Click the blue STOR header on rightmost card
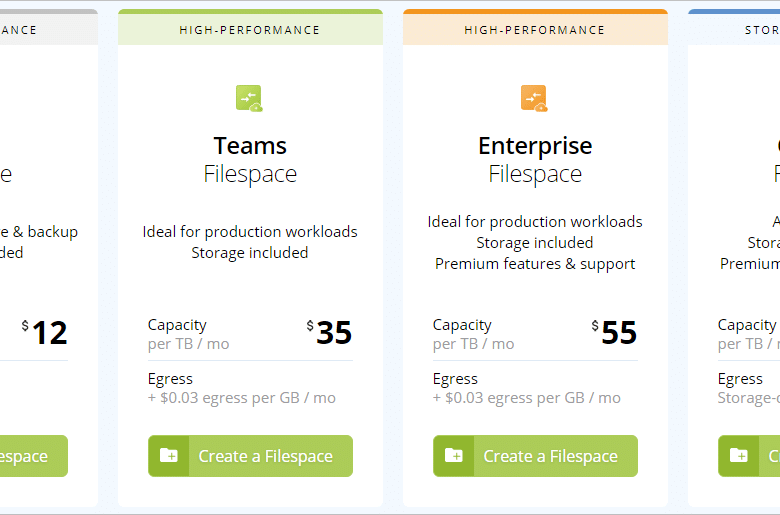This screenshot has width=780, height=515. click(x=734, y=29)
